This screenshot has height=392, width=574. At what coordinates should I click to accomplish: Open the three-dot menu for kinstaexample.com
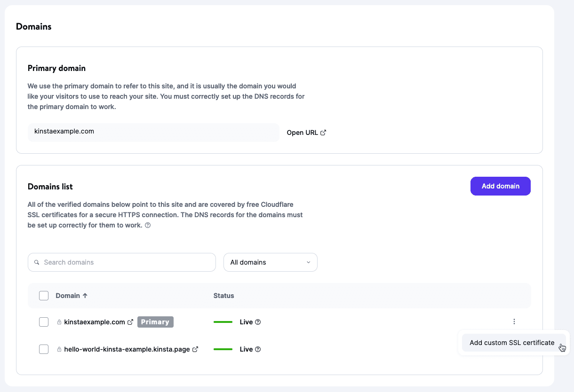point(514,322)
